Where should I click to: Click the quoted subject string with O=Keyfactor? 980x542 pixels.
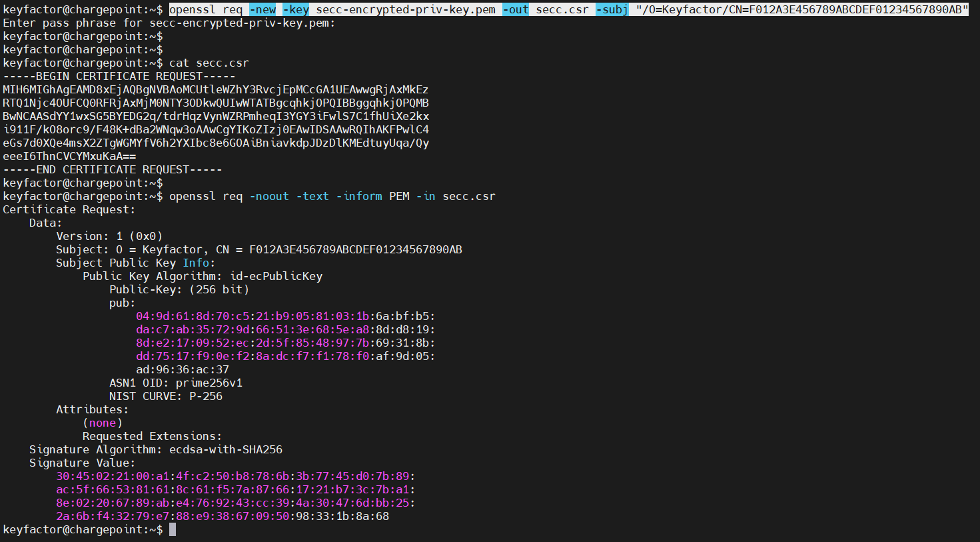click(801, 9)
